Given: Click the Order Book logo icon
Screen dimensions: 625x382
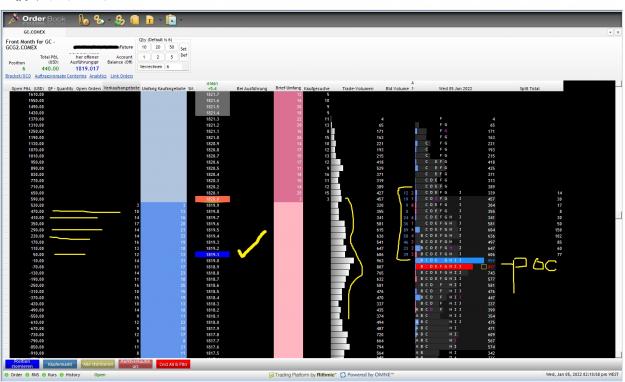Looking at the screenshot, I should tap(14, 19).
